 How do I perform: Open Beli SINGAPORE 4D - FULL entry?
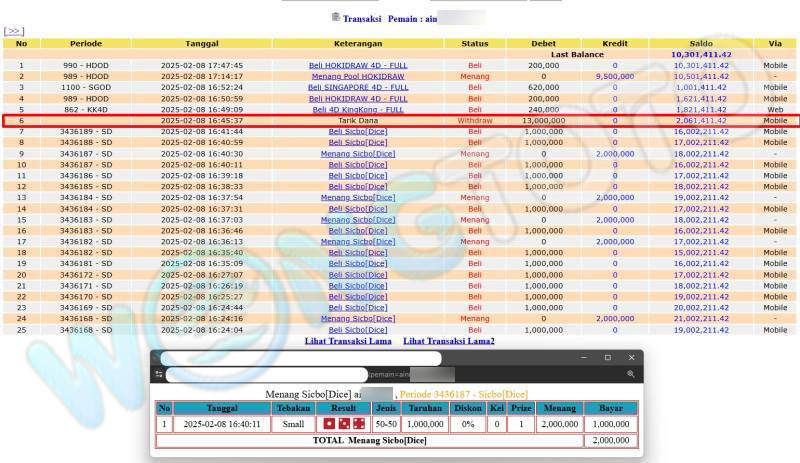pyautogui.click(x=358, y=87)
